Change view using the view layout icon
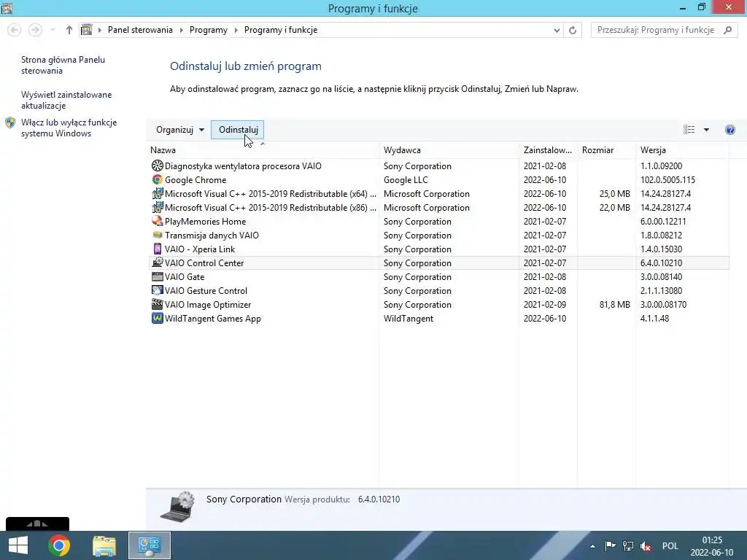 coord(689,130)
